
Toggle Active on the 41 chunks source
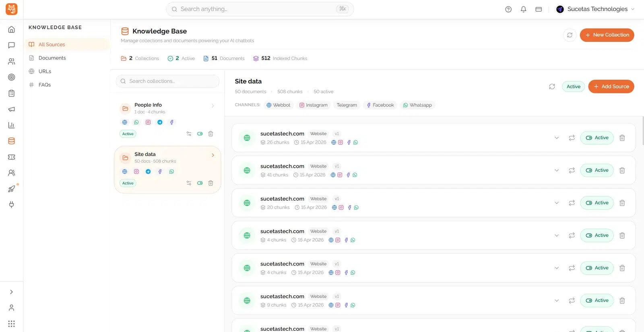point(597,170)
